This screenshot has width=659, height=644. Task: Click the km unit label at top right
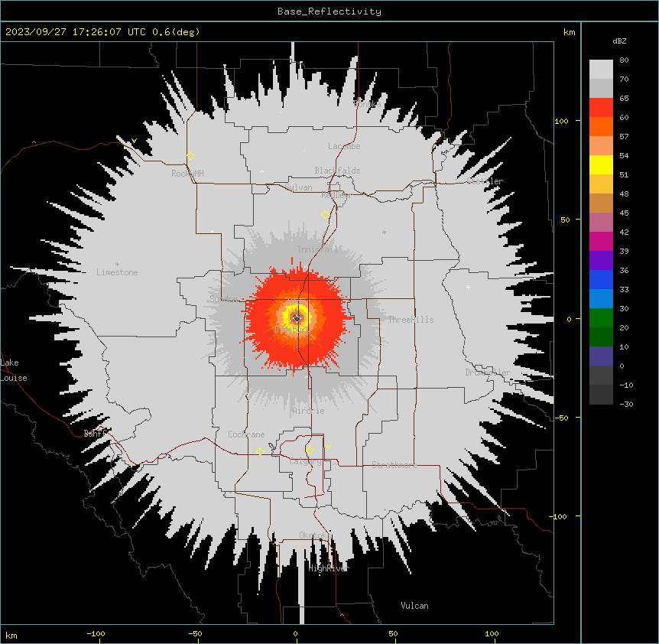[x=569, y=32]
